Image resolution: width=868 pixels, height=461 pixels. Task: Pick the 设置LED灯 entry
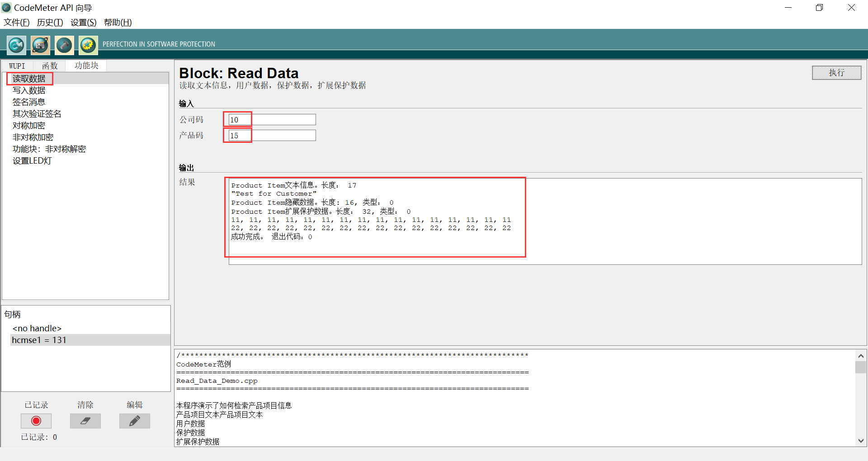pyautogui.click(x=32, y=161)
